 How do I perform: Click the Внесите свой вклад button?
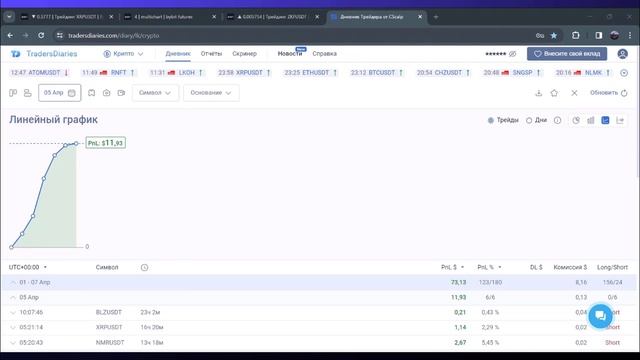pos(567,54)
